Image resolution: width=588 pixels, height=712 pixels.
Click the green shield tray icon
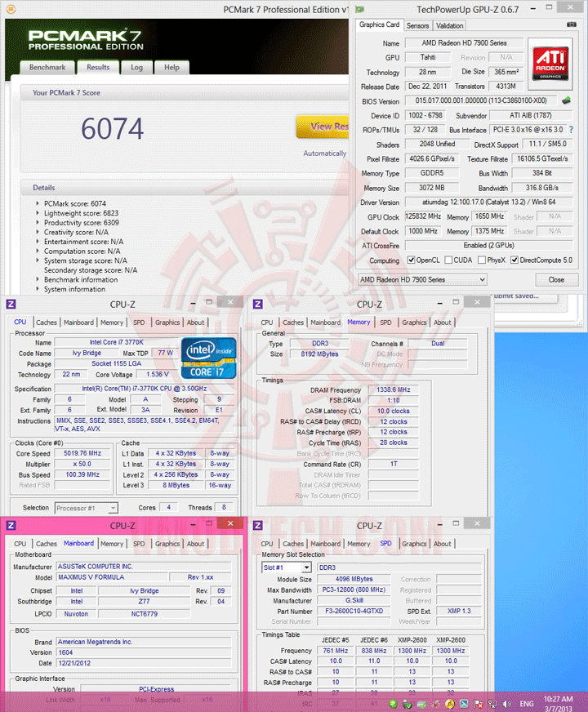tap(393, 704)
